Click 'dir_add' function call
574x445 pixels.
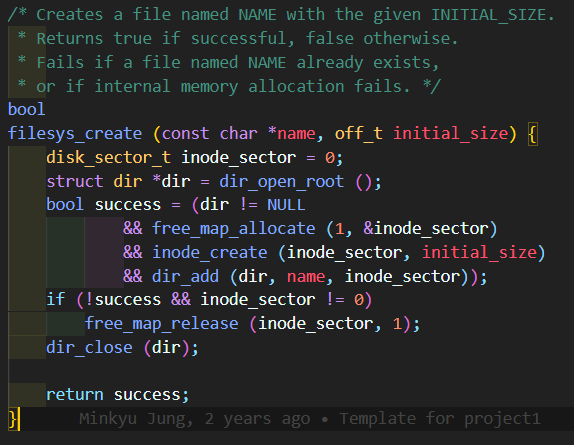point(185,276)
